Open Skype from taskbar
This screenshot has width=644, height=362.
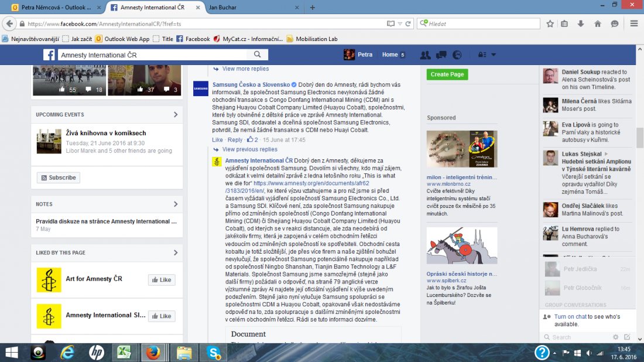pos(214,353)
